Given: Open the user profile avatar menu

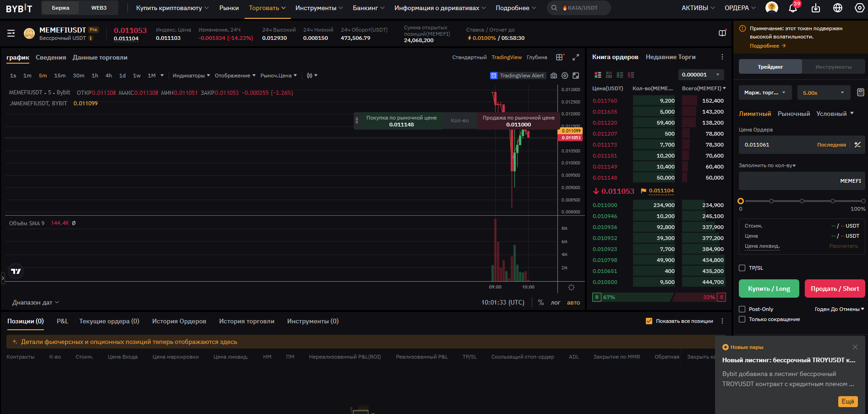Looking at the screenshot, I should pyautogui.click(x=772, y=7).
